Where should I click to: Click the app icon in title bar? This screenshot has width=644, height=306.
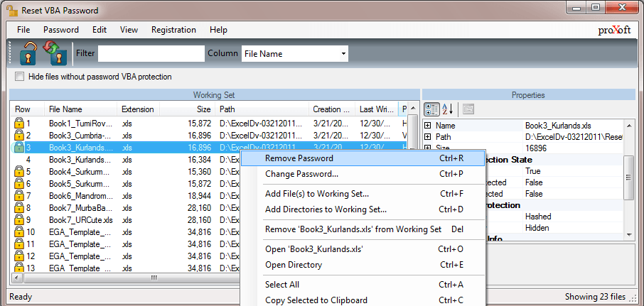[11, 10]
